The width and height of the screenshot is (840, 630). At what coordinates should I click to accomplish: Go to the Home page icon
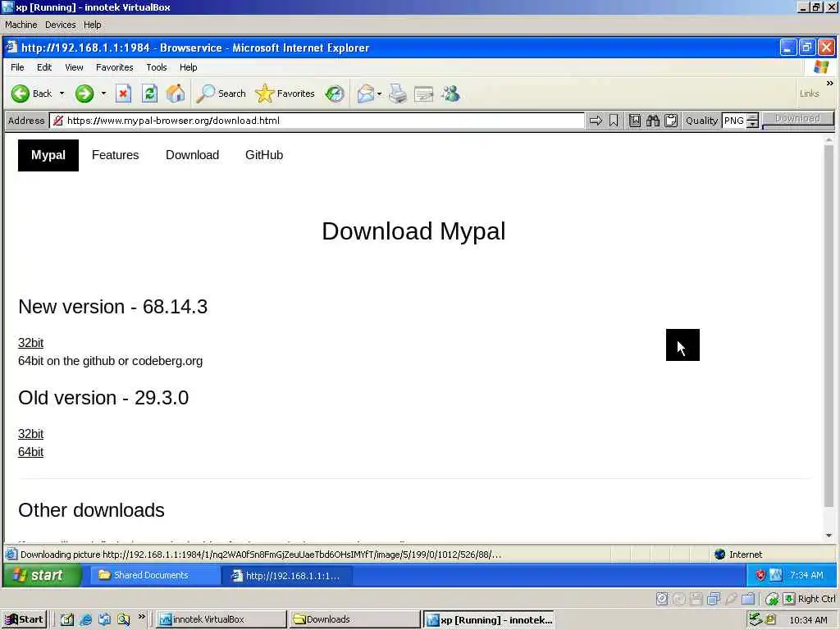[x=176, y=94]
